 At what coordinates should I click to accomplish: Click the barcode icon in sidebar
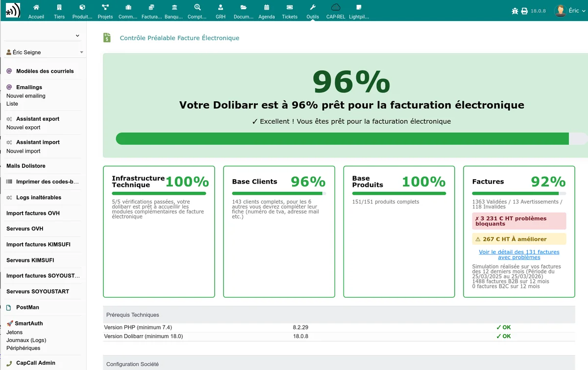9,182
